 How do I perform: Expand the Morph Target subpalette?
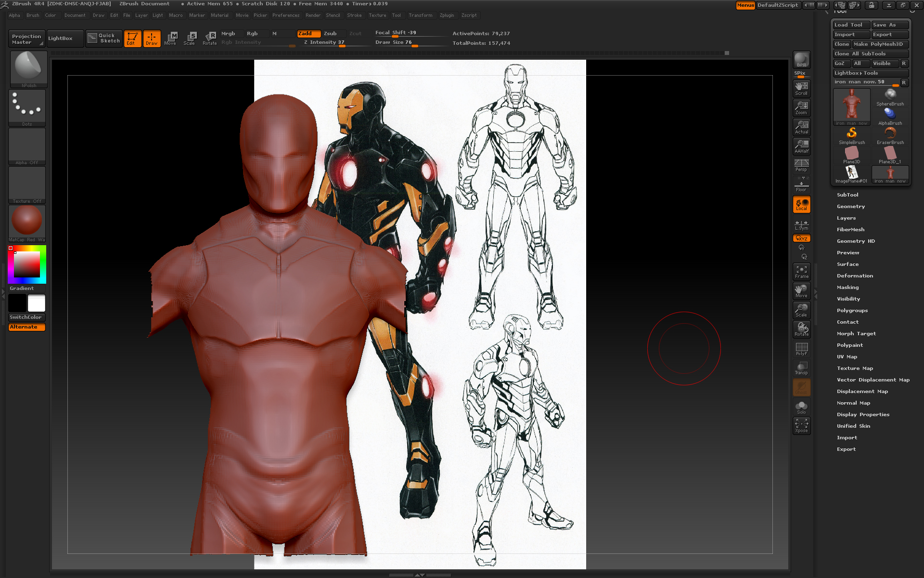856,334
